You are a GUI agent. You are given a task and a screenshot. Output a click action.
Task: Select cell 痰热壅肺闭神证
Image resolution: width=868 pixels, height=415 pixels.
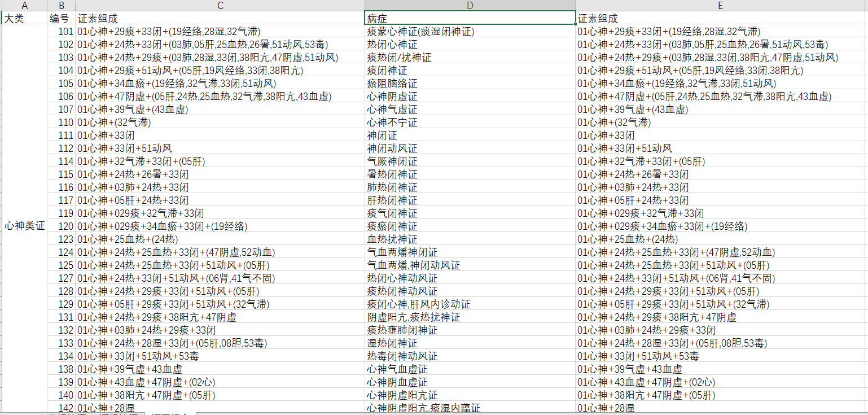470,330
